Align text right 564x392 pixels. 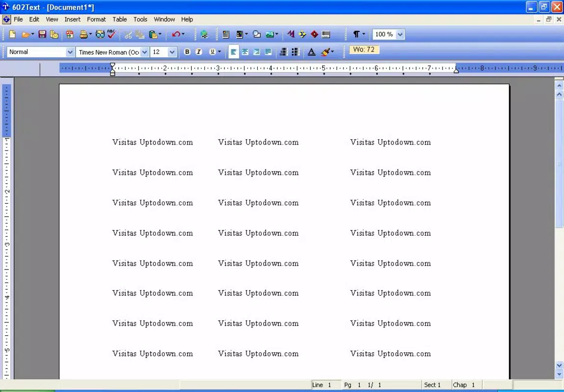(x=256, y=52)
